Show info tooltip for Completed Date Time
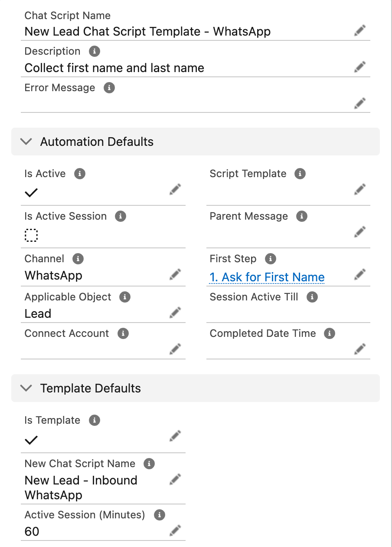Viewport: 392px width, 547px height. [330, 333]
